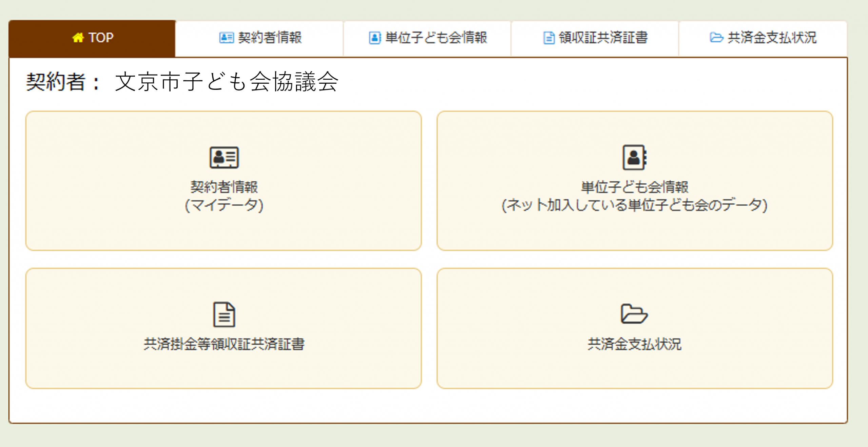Viewport: 868px width, 447px height.
Task: Click the yellow home icon on TOP tab
Action: [x=78, y=38]
